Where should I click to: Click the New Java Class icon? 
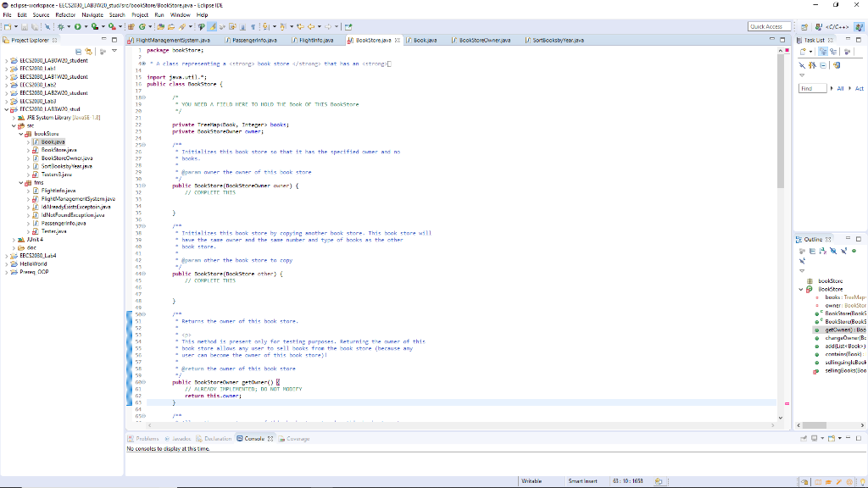tap(142, 26)
